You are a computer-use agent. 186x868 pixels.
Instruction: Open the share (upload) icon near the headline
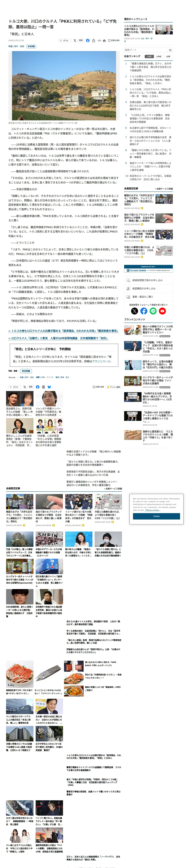[93, 41]
